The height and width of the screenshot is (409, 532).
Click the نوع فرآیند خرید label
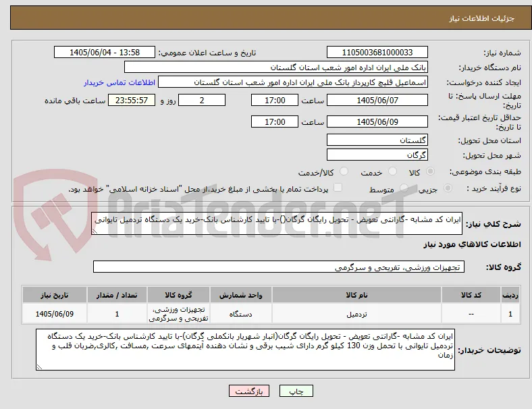(x=494, y=188)
